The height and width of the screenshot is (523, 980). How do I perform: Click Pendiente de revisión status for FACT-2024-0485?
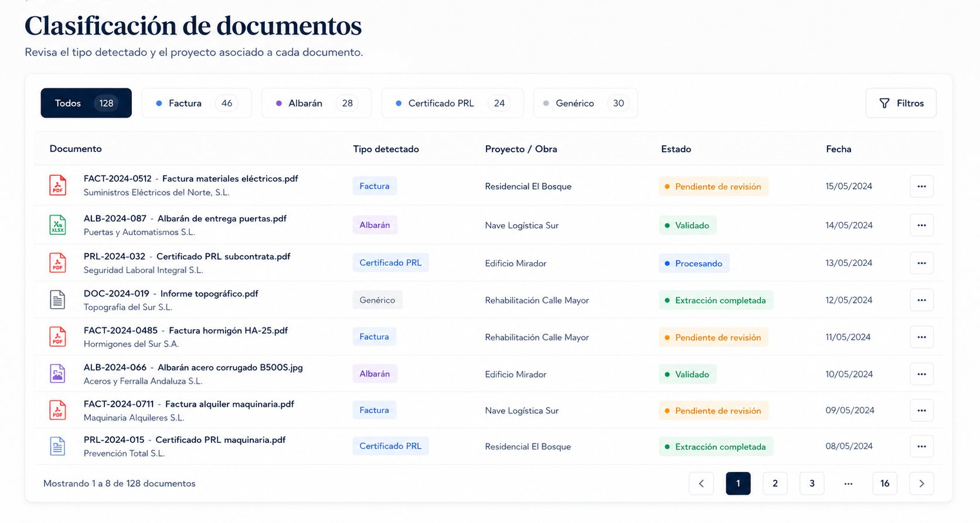coord(713,337)
